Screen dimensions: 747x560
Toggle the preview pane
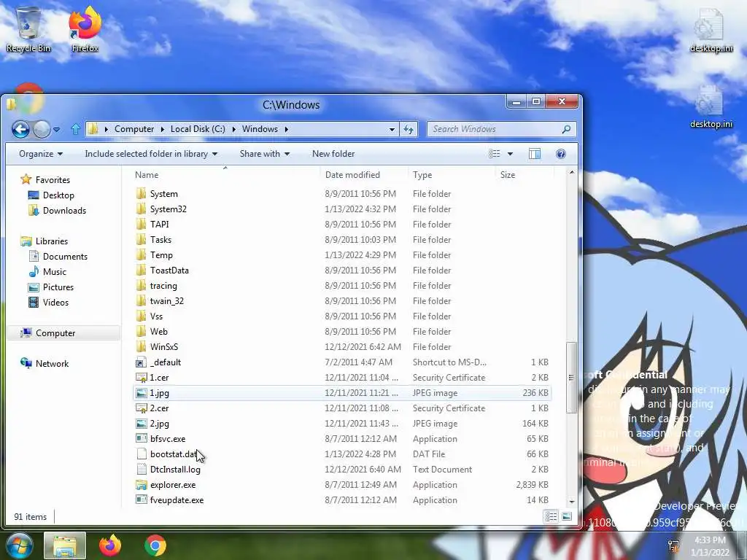pyautogui.click(x=535, y=154)
